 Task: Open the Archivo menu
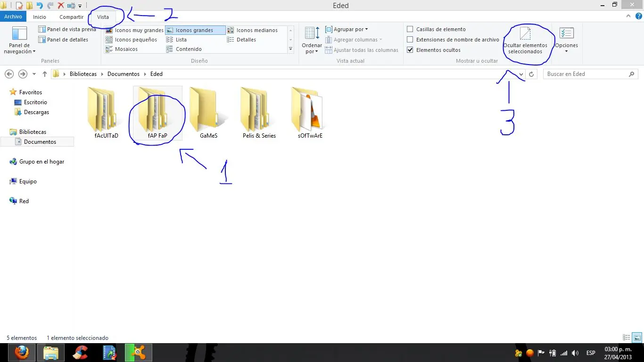pyautogui.click(x=13, y=17)
